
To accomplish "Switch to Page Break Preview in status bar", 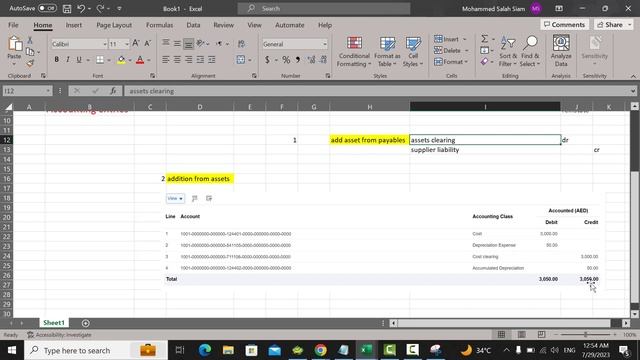I will 542,335.
